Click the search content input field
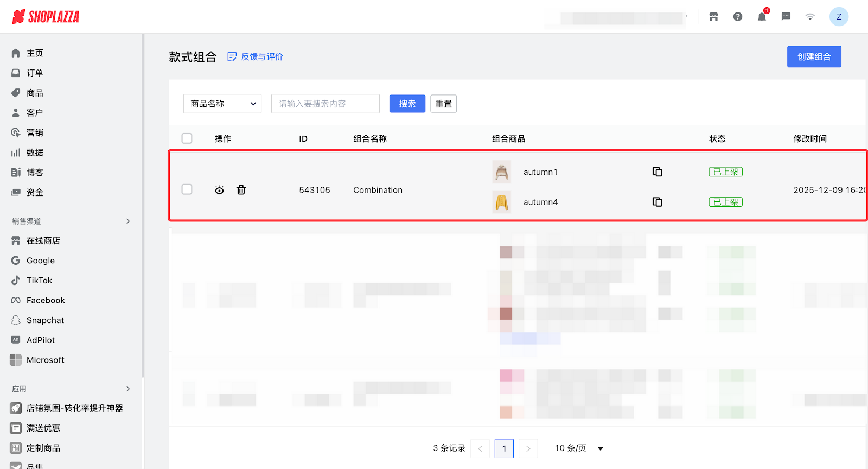This screenshot has height=469, width=868. tap(325, 104)
